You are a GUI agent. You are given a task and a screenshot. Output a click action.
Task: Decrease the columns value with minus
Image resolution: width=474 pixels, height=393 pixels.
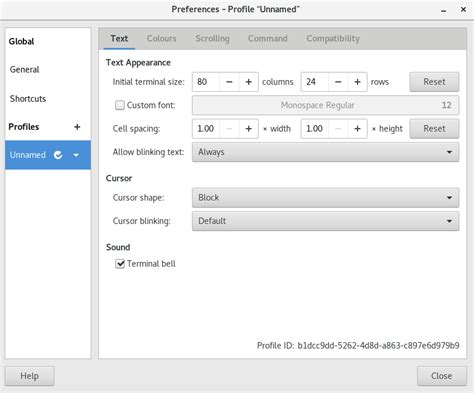(x=229, y=82)
